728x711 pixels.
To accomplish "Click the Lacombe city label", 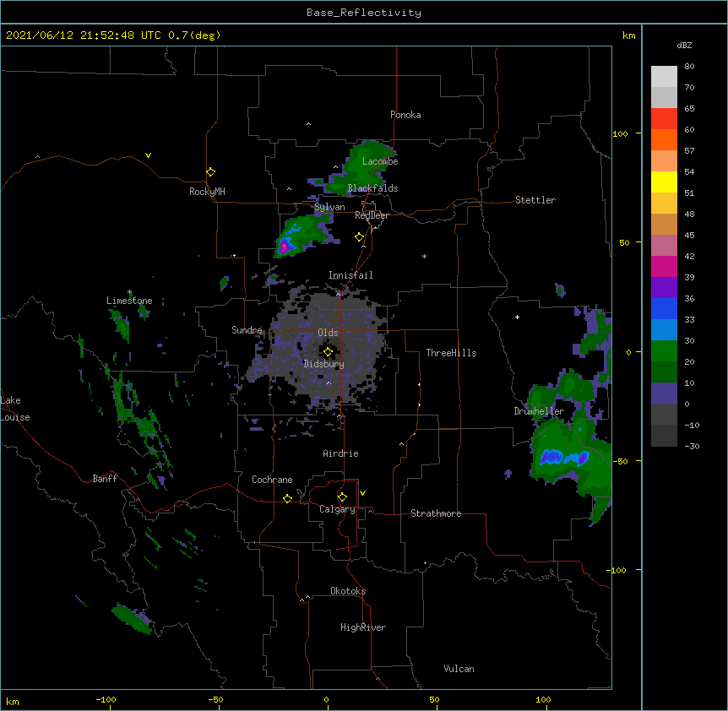I will pyautogui.click(x=380, y=161).
